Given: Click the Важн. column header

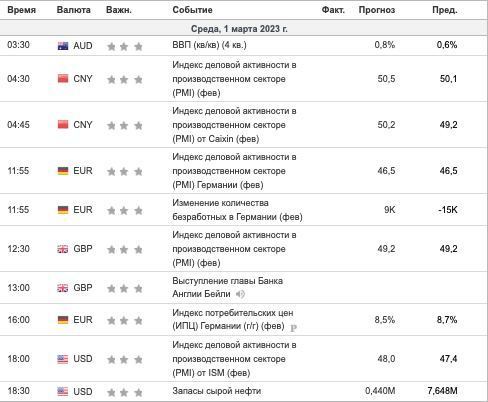Looking at the screenshot, I should (x=119, y=10).
